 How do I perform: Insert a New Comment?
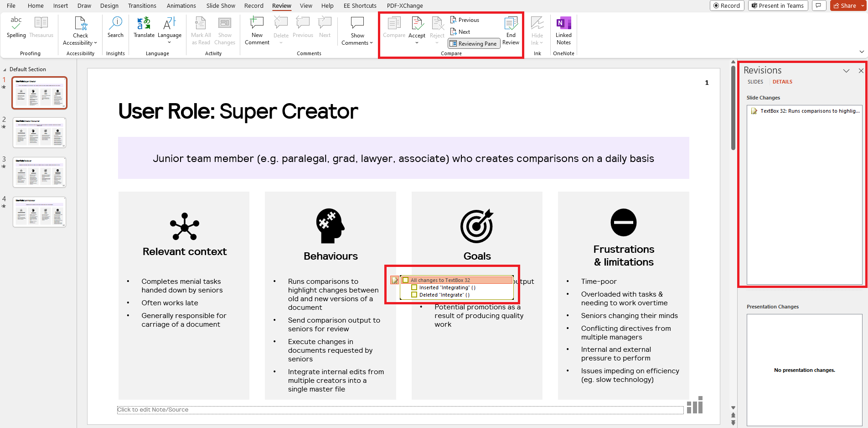[257, 31]
